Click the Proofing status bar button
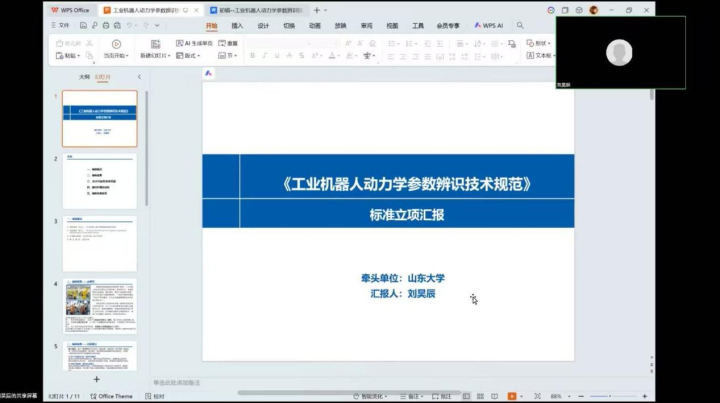This screenshot has height=403, width=720. 155,396
